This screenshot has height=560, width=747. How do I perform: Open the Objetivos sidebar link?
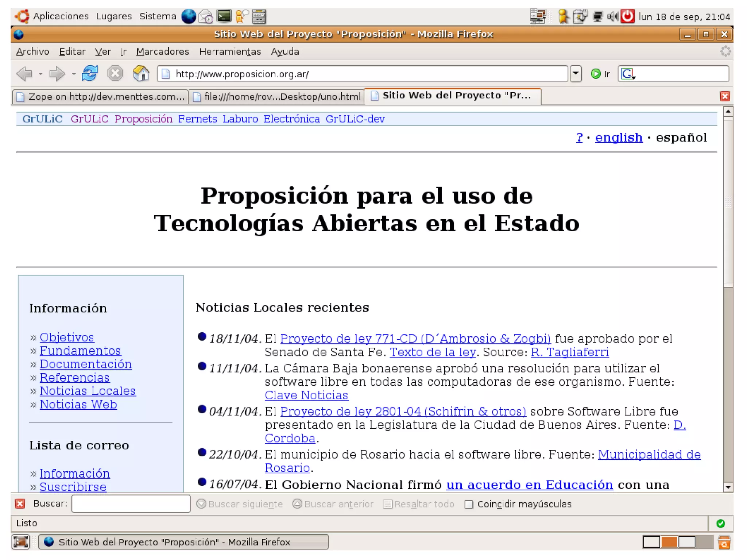point(67,337)
